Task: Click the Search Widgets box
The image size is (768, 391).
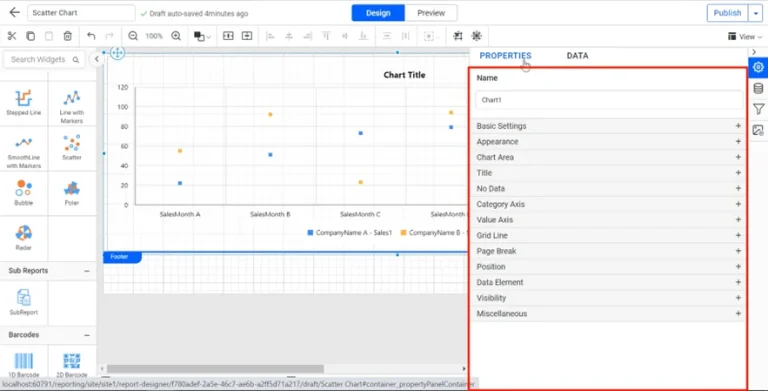Action: [x=44, y=59]
